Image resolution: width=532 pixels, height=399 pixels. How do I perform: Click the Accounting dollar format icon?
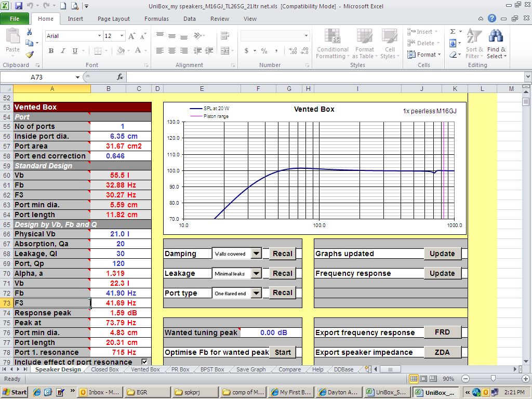[246, 51]
